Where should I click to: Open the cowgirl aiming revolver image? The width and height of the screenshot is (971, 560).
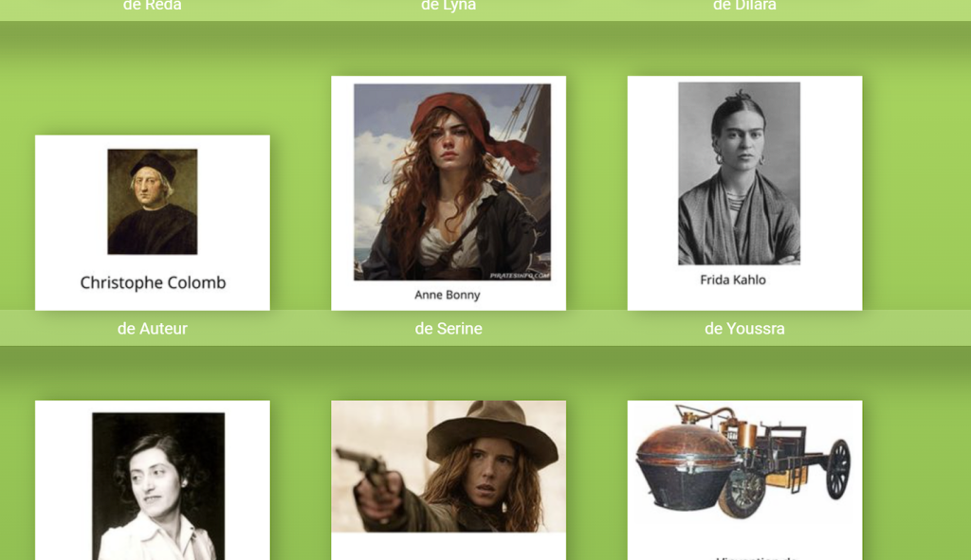pyautogui.click(x=449, y=466)
